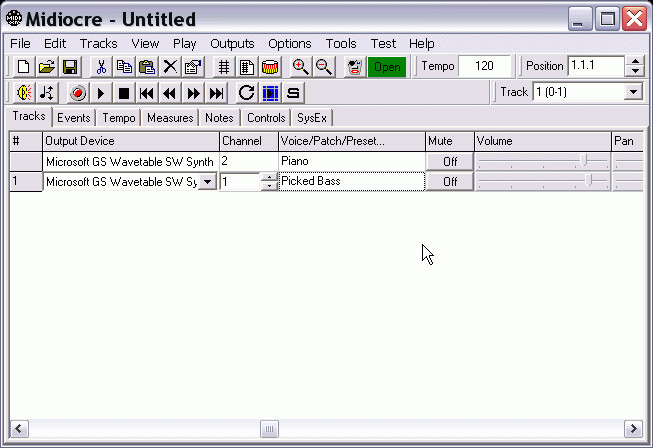Click the Output Device column header

[x=131, y=141]
